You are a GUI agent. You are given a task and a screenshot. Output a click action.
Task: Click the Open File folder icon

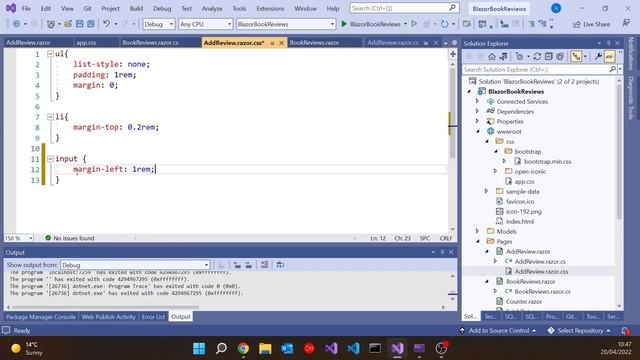68,24
